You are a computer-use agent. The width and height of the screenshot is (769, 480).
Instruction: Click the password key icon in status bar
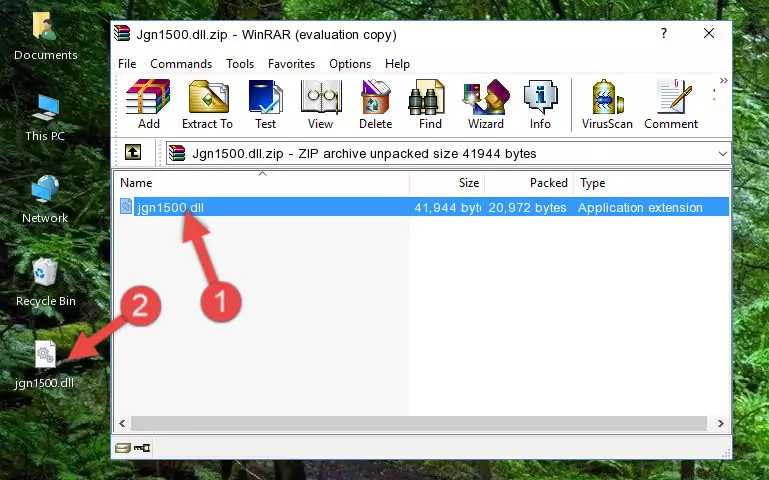(x=142, y=448)
